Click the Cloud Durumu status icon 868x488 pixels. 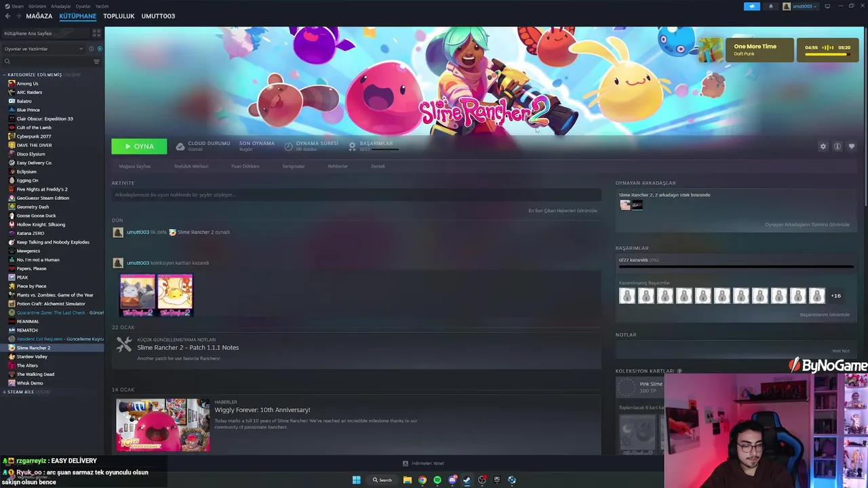pos(180,146)
